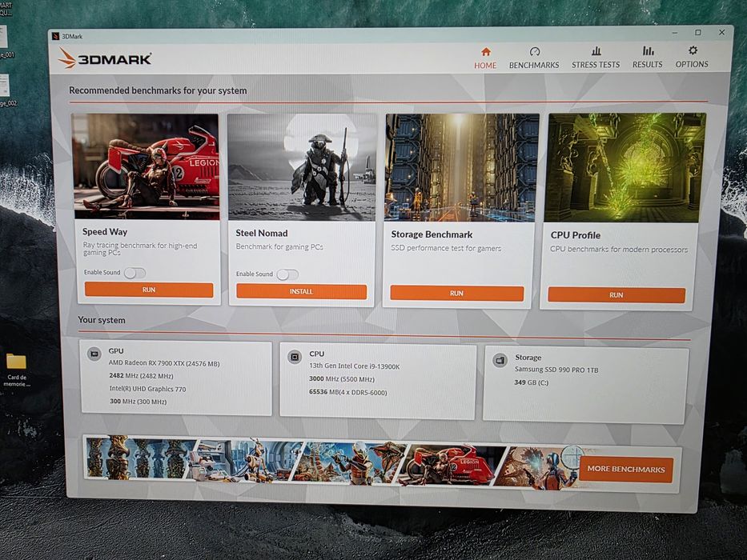Viewport: 747px width, 560px height.
Task: Open the Home tab house icon
Action: coord(485,51)
